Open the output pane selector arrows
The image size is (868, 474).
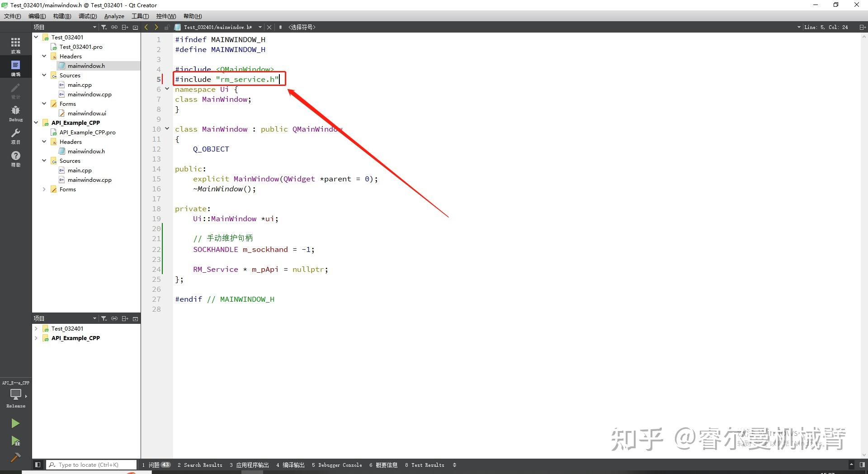coord(454,465)
